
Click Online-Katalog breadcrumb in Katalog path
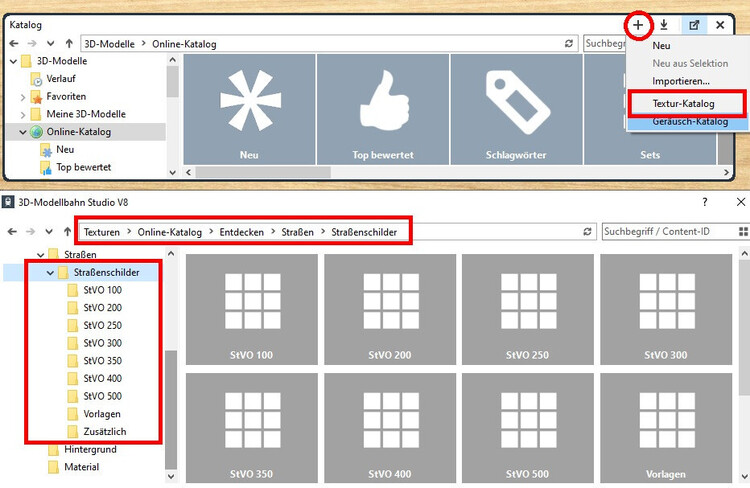[x=184, y=44]
